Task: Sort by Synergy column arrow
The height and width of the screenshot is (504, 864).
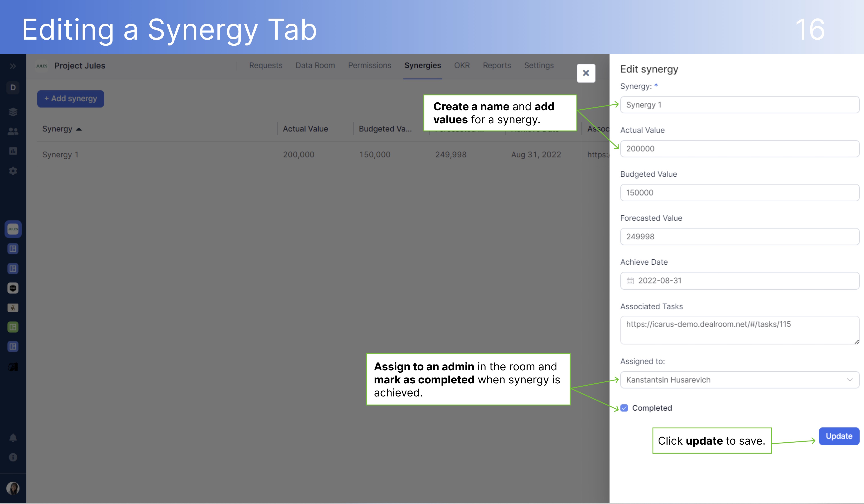Action: [79, 130]
